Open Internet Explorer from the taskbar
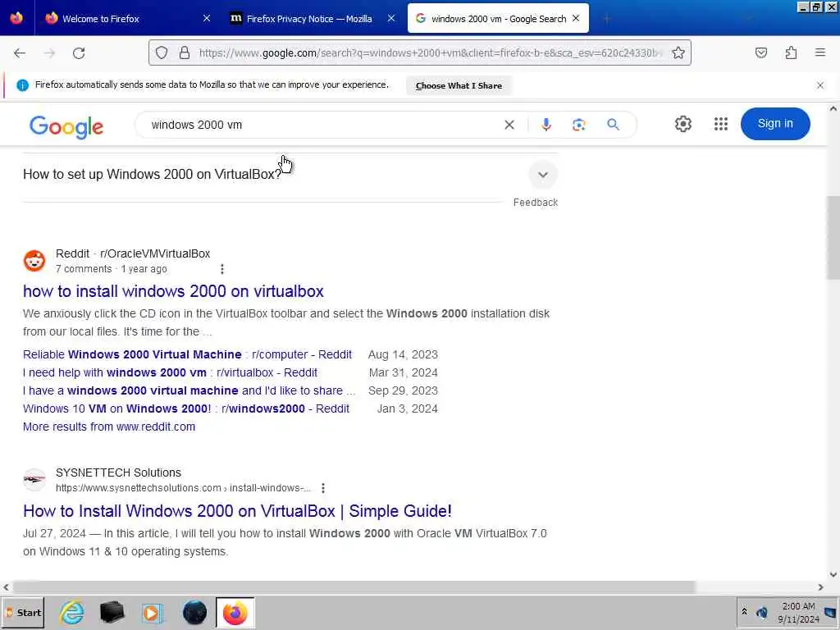Viewport: 840px width, 630px height. [72, 612]
